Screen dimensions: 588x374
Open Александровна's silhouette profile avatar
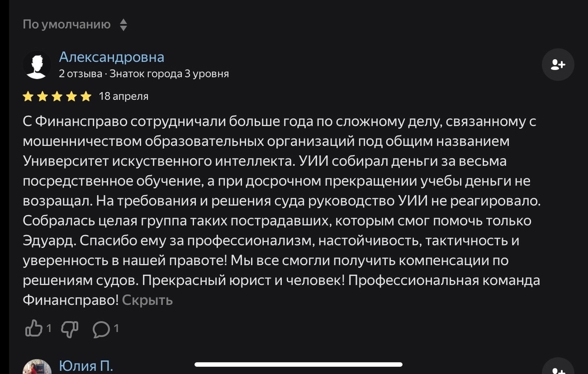(37, 65)
